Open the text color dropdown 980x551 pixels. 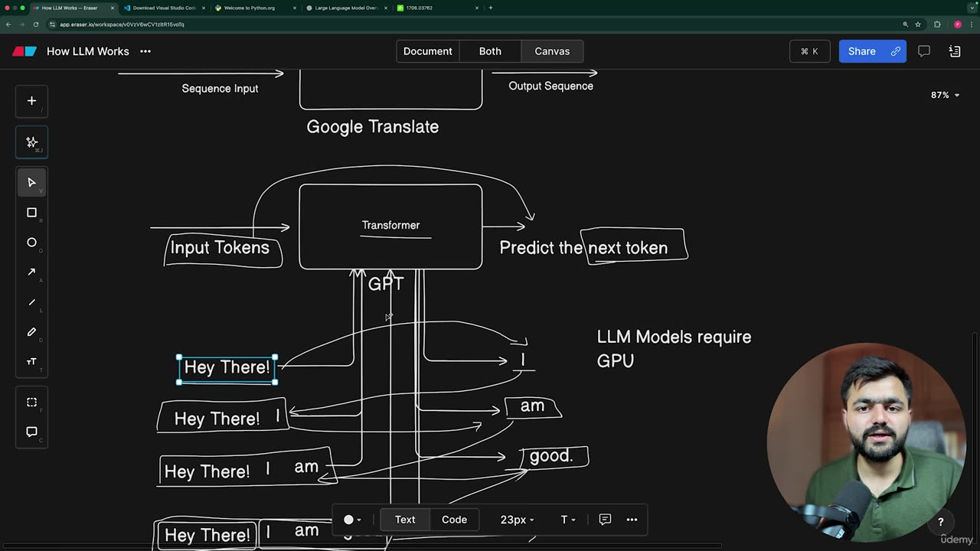352,520
